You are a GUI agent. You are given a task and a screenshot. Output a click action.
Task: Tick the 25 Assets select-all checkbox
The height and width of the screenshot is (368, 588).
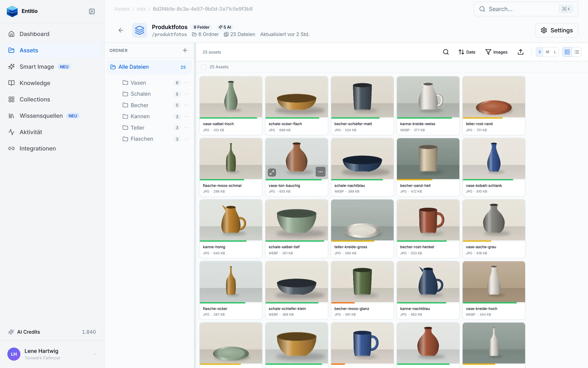(x=203, y=67)
